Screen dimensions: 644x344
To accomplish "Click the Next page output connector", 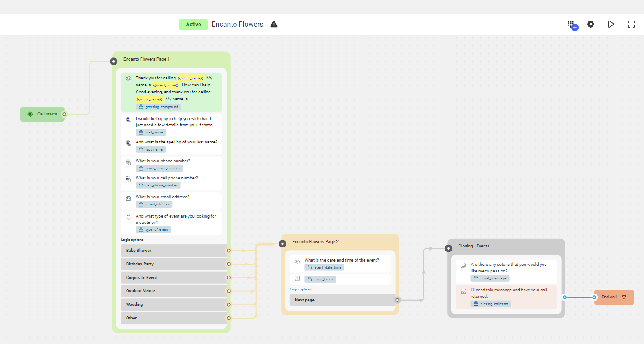I will (398, 300).
